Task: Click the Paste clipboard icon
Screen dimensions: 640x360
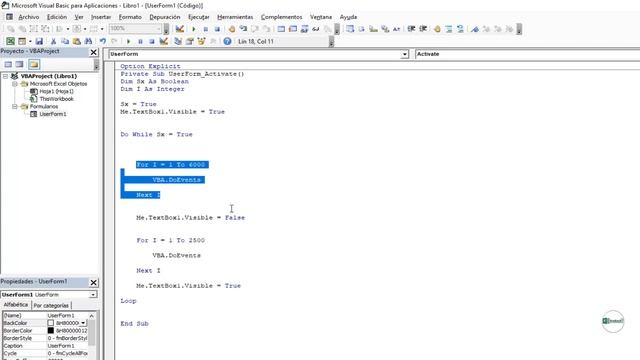Action: 76,41
